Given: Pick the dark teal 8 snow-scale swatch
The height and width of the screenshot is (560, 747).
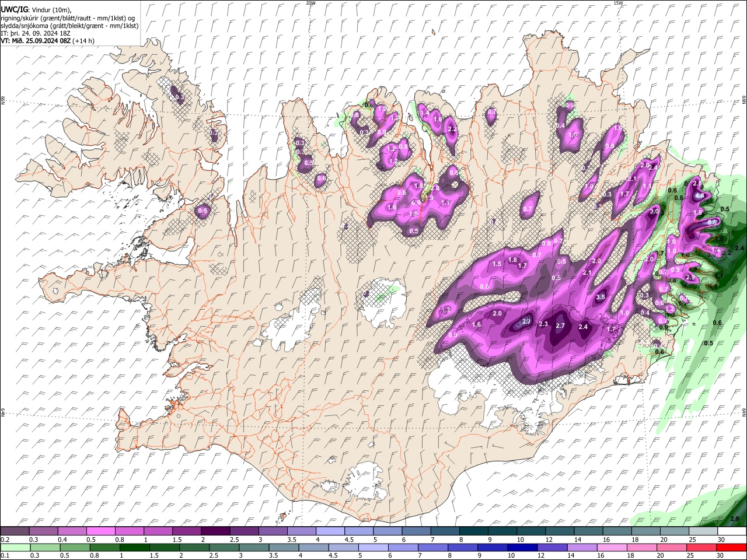Looking at the screenshot, I should pos(473,531).
